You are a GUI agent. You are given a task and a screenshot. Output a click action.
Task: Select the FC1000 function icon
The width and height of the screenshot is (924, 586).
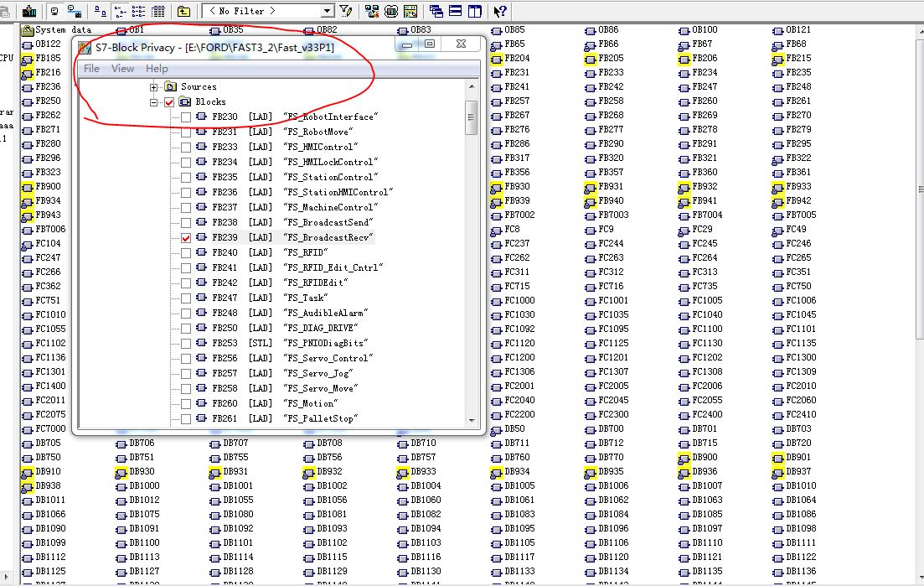[496, 301]
